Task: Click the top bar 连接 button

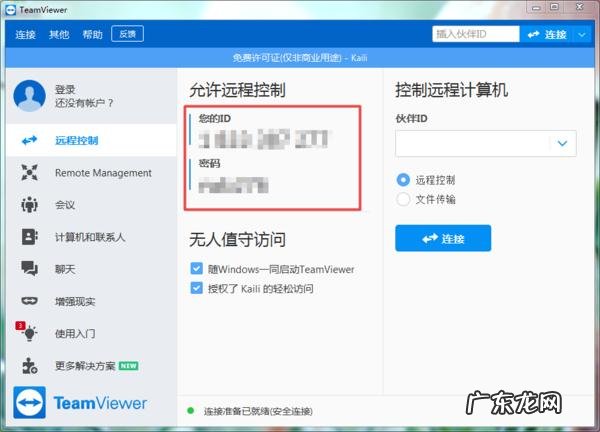Action: 547,34
